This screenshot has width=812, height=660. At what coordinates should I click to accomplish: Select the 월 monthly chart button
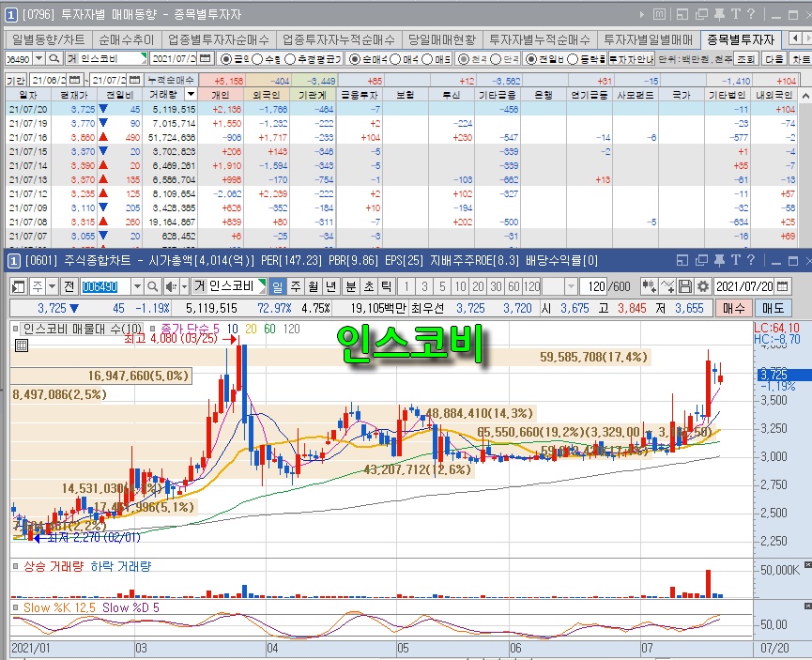click(313, 286)
